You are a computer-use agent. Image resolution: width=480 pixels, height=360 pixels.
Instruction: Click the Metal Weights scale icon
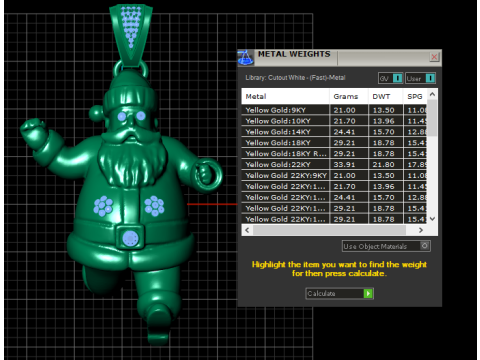click(x=245, y=57)
